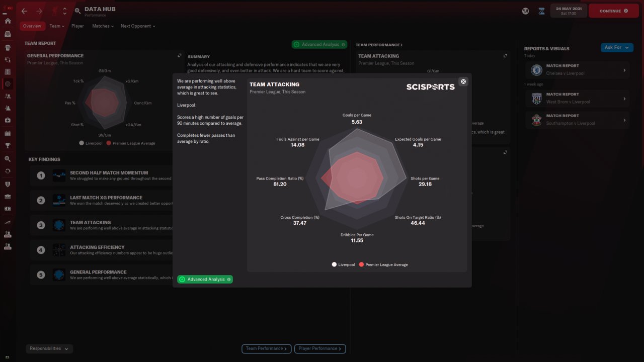
Task: Click the Goals per Game value 5.63
Action: click(357, 122)
